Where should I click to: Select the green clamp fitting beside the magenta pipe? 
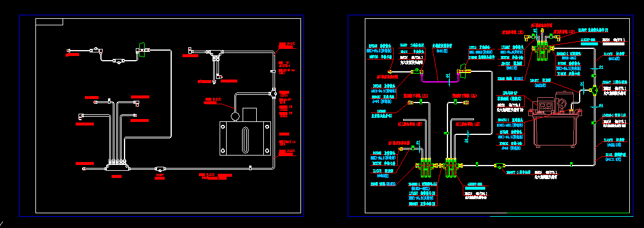point(464,71)
